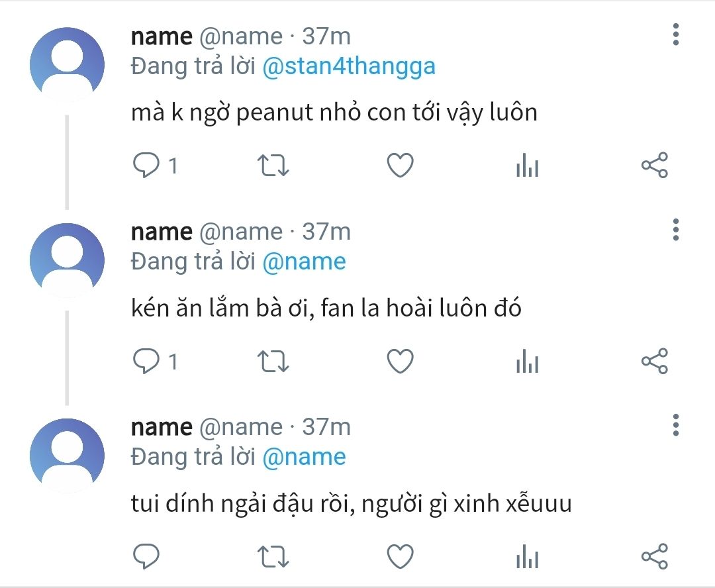This screenshot has width=715, height=588.
Task: Click the @name mention in the second tweet
Action: coord(304,262)
